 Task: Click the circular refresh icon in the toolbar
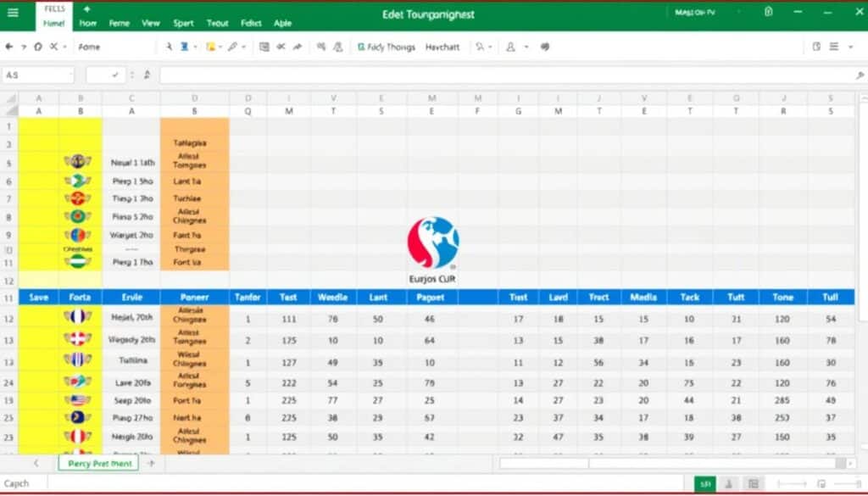(x=37, y=47)
